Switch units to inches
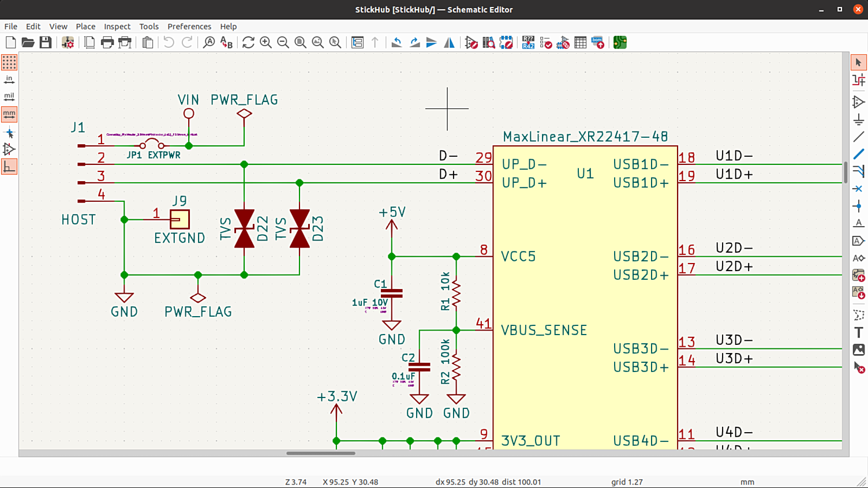 click(9, 80)
